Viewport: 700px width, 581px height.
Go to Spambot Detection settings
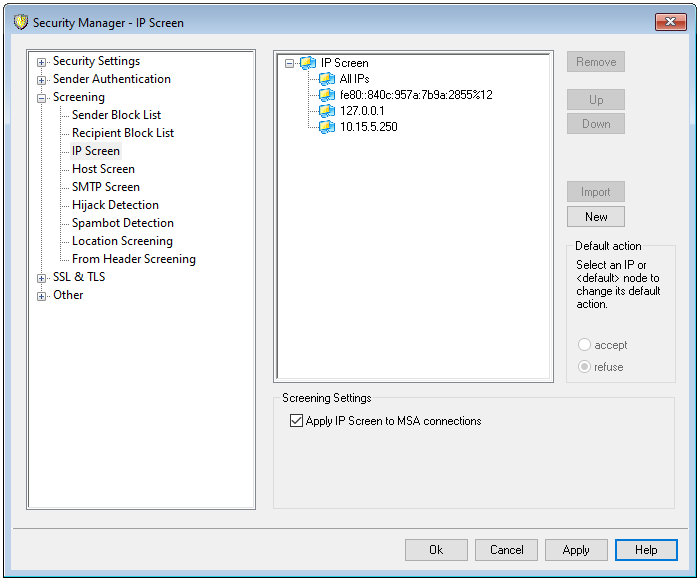tap(122, 223)
